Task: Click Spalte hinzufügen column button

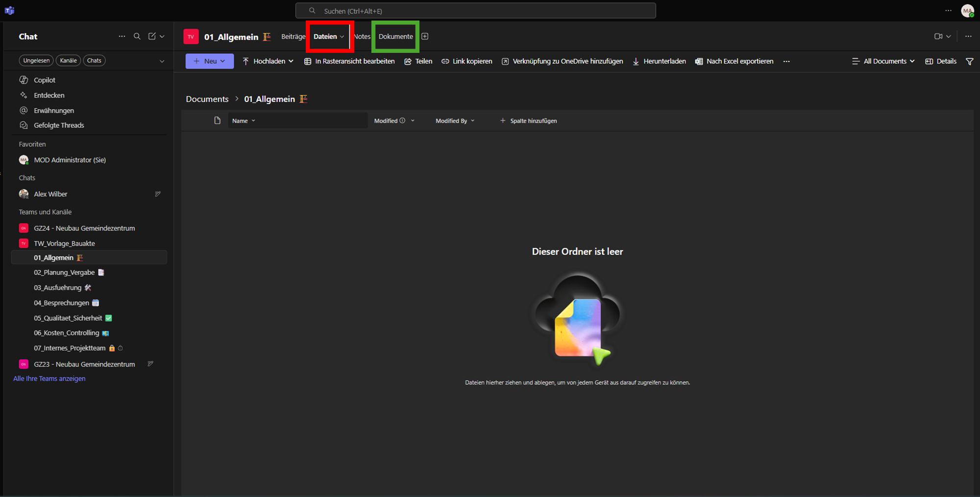Action: [528, 121]
